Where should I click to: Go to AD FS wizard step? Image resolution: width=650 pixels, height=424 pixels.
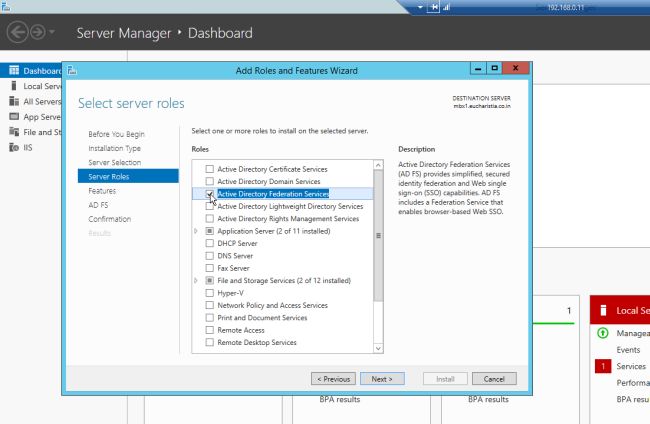[x=98, y=205]
